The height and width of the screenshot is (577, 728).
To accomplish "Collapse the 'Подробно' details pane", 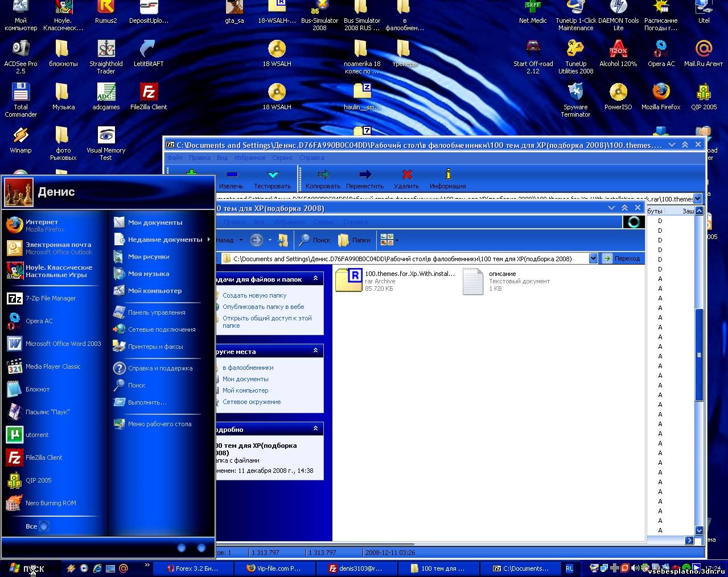I will coord(315,428).
